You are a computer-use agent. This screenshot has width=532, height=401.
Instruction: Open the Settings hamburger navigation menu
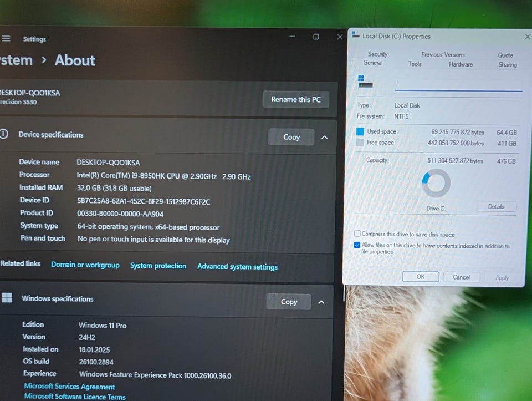click(x=6, y=38)
